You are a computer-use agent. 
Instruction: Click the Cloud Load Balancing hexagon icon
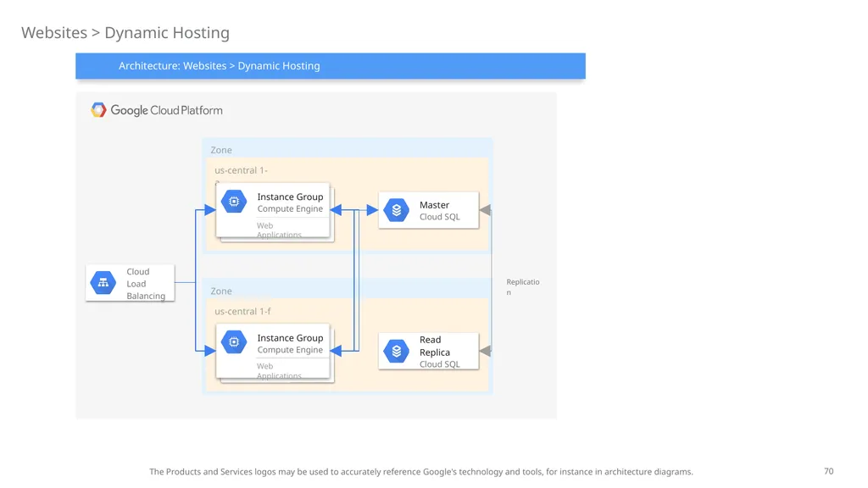103,283
